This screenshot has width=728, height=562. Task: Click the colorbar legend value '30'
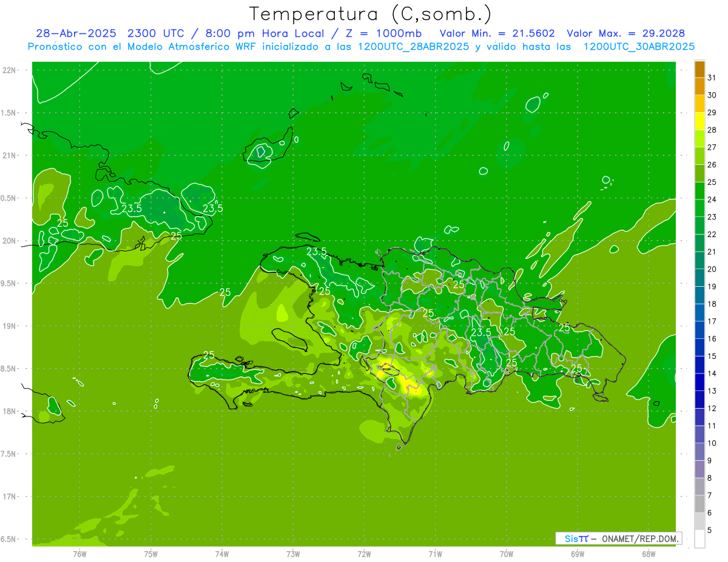[x=712, y=95]
